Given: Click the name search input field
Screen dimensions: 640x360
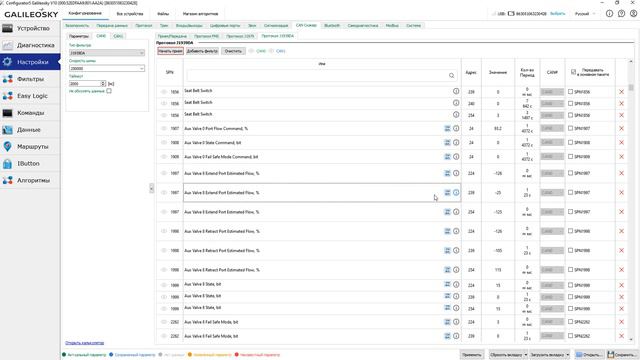Looking at the screenshot, I should coord(322,76).
